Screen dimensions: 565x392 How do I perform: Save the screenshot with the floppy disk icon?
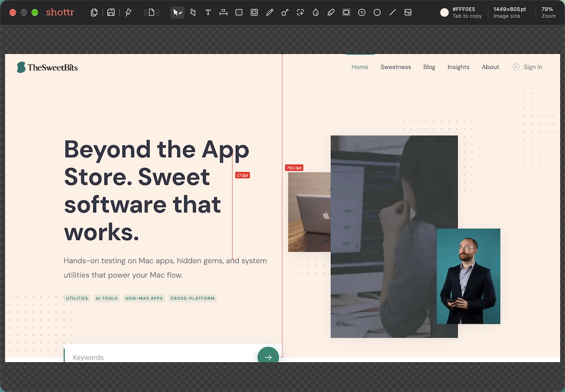coord(111,13)
